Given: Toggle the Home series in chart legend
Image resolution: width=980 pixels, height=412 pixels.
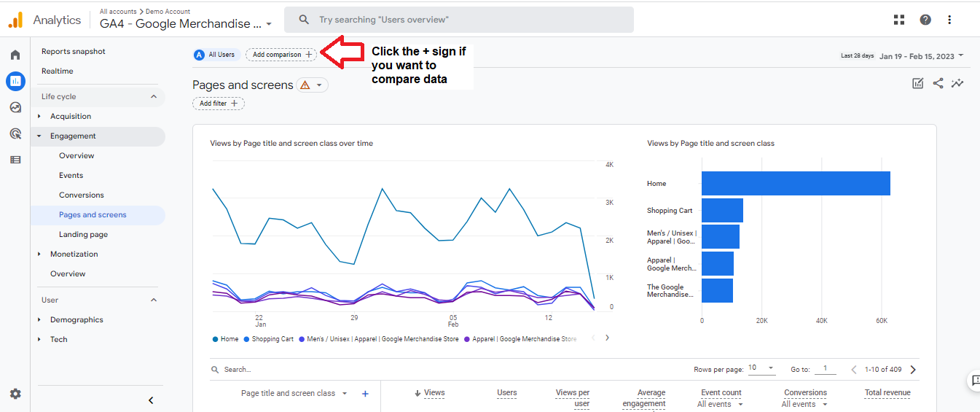Looking at the screenshot, I should pyautogui.click(x=225, y=339).
